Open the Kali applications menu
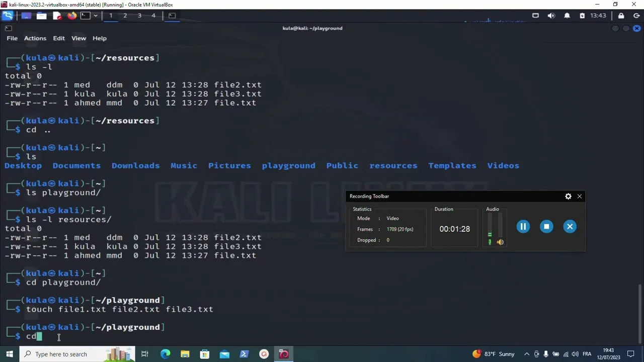Image resolution: width=644 pixels, height=362 pixels. point(8,16)
